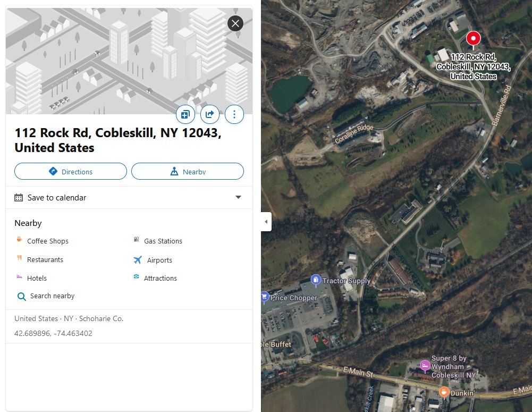Click the share location icon
The height and width of the screenshot is (412, 532).
coord(210,114)
